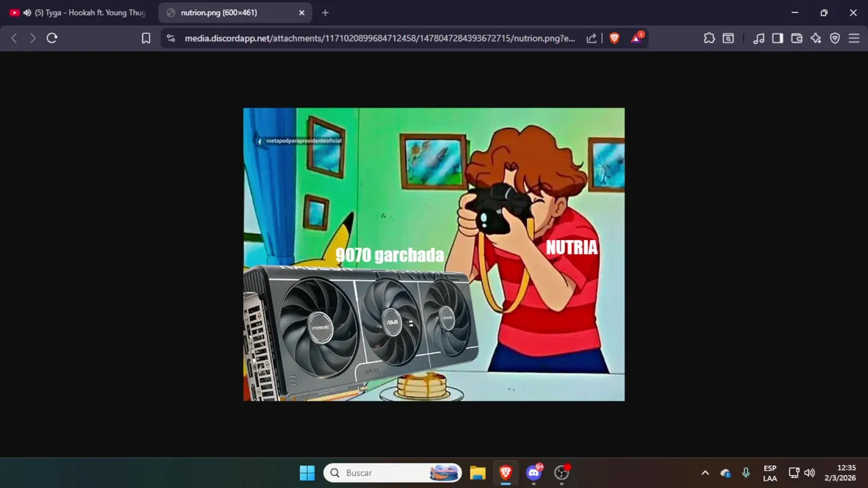Go back with the browser back arrow
868x488 pixels.
point(14,39)
